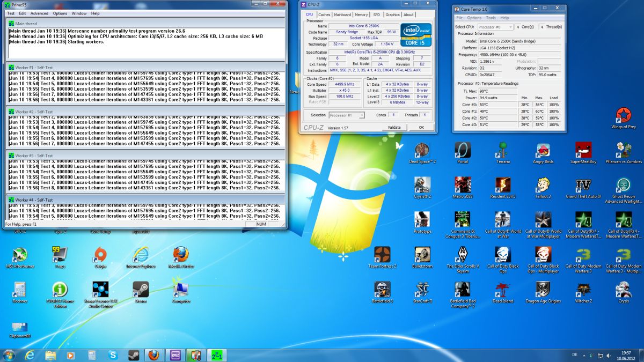Click the Worker #1 - Self-Test title bar

click(x=146, y=67)
